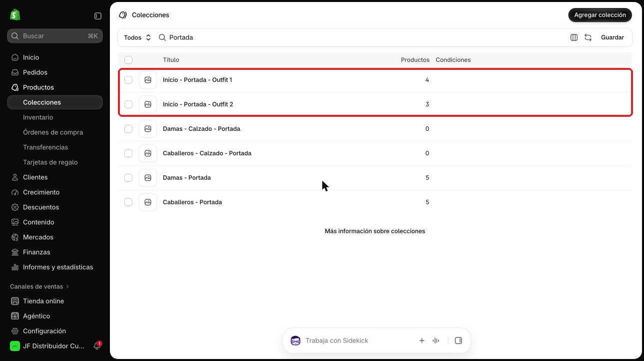Open the Caballeros - Portada collection
This screenshot has width=644, height=361.
pos(192,202)
